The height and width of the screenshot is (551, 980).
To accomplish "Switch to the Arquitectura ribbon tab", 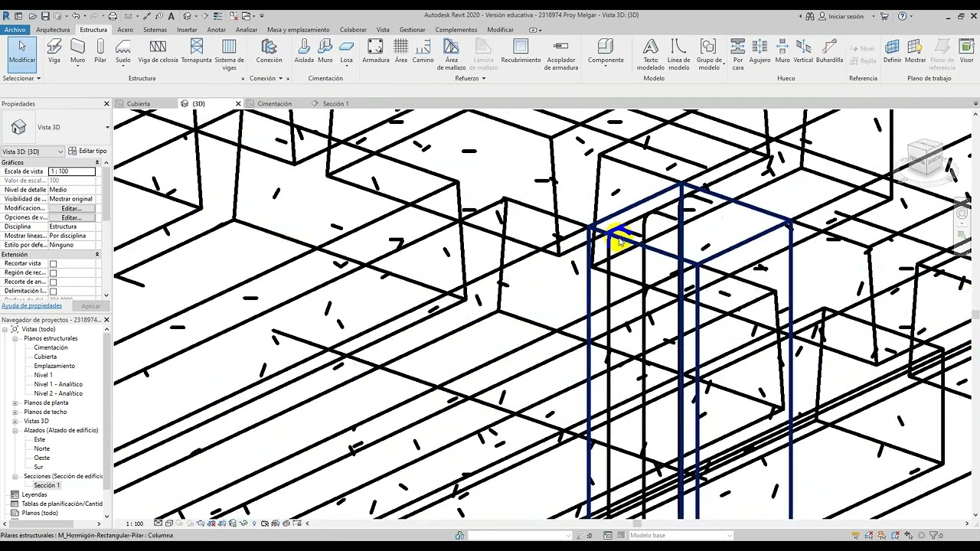I will tap(53, 30).
